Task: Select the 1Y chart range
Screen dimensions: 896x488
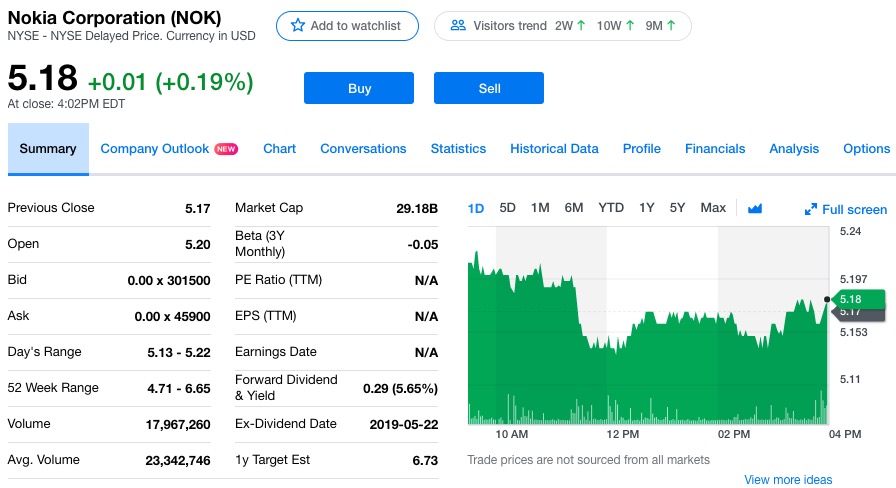Action: 646,207
